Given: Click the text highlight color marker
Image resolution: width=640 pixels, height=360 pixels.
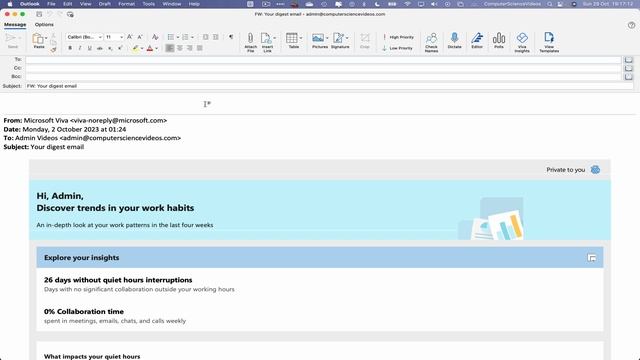Looking at the screenshot, I should click(x=136, y=48).
